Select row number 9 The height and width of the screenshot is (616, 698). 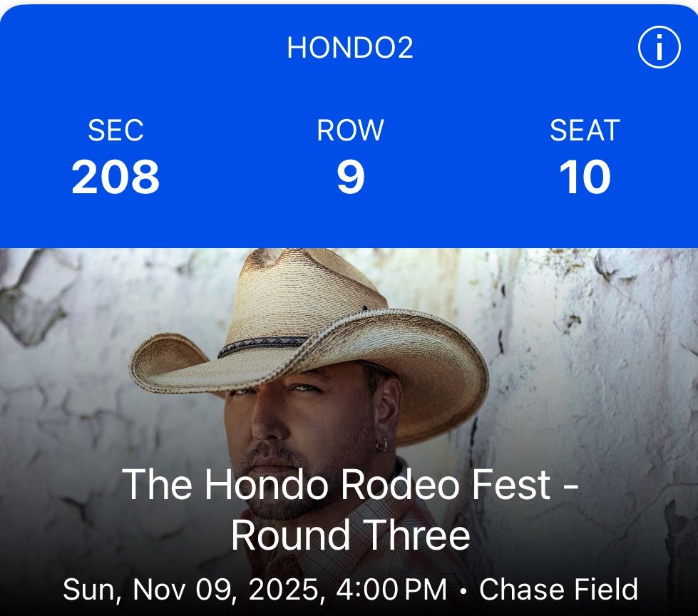tap(350, 178)
